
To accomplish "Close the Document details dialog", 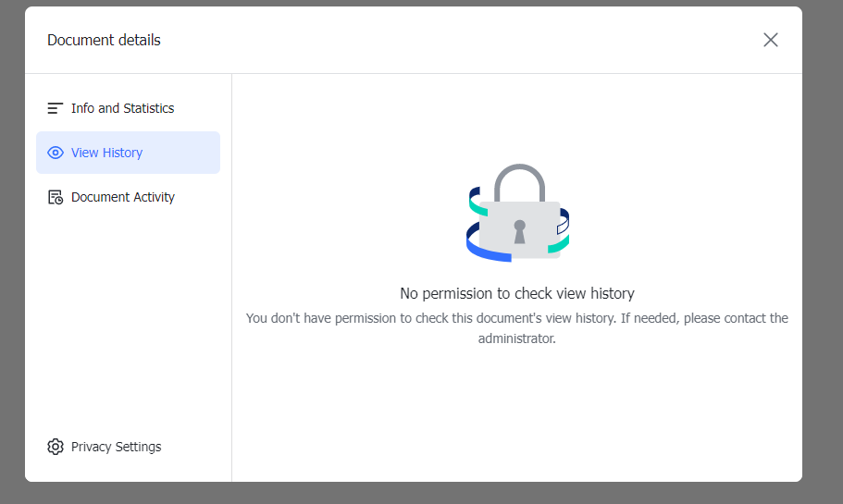I will tap(770, 40).
